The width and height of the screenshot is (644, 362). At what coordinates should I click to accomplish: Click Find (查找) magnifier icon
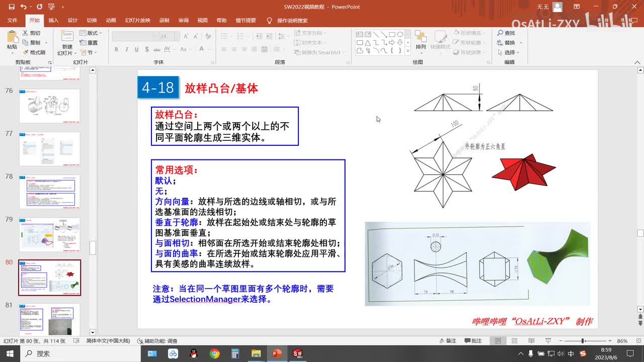pos(500,33)
